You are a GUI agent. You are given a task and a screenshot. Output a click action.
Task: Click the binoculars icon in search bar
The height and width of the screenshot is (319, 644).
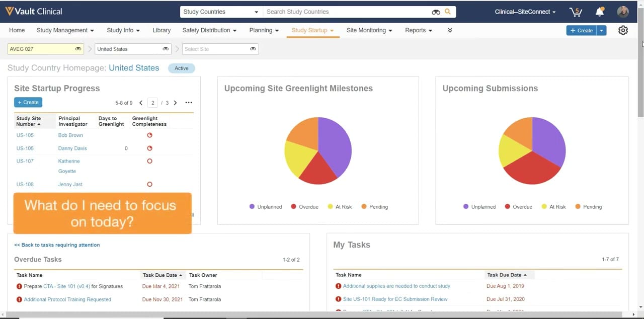pos(436,12)
